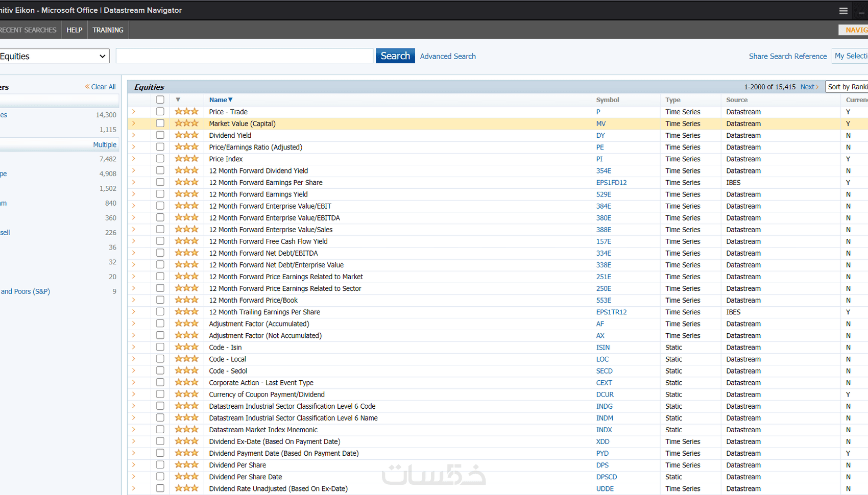The height and width of the screenshot is (495, 868).
Task: Click stars for Dividend Per Share Date
Action: pyautogui.click(x=186, y=477)
